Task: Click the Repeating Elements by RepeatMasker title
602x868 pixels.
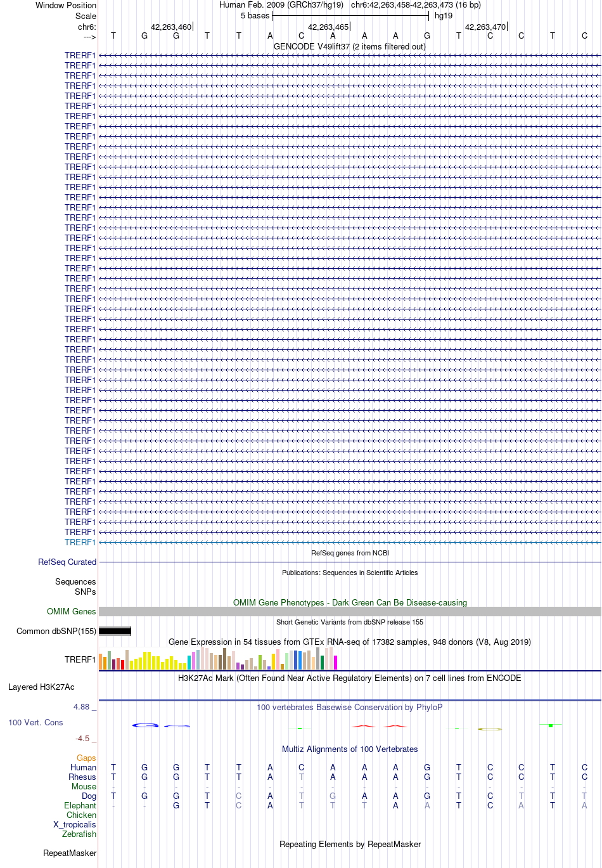Action: click(x=350, y=844)
